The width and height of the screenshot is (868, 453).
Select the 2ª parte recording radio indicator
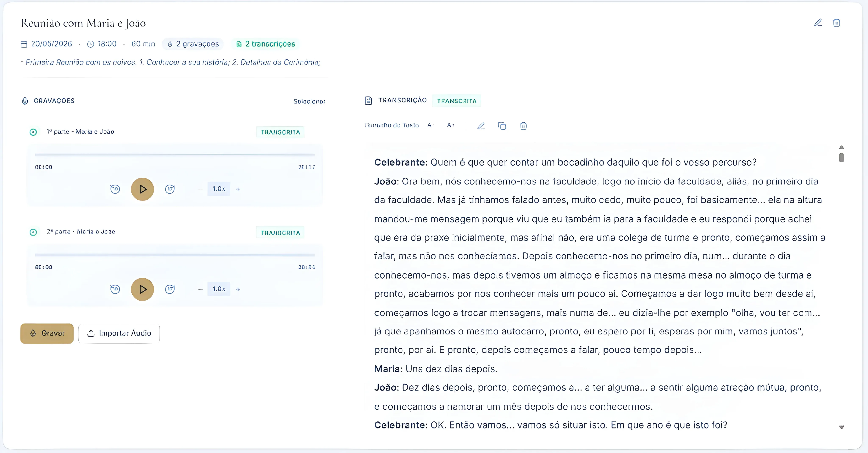coord(33,232)
